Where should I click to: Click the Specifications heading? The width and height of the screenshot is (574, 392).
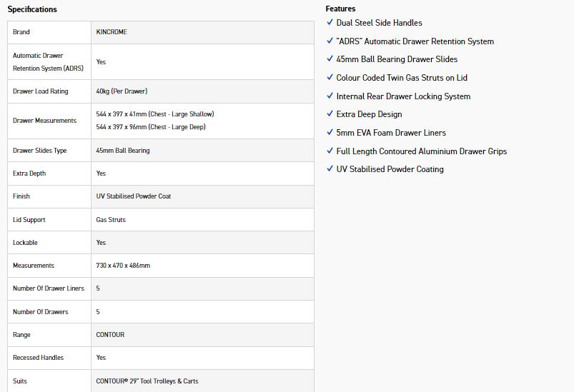pyautogui.click(x=32, y=9)
